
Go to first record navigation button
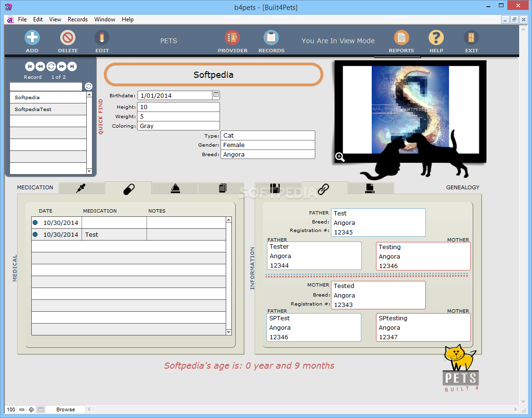[x=29, y=66]
